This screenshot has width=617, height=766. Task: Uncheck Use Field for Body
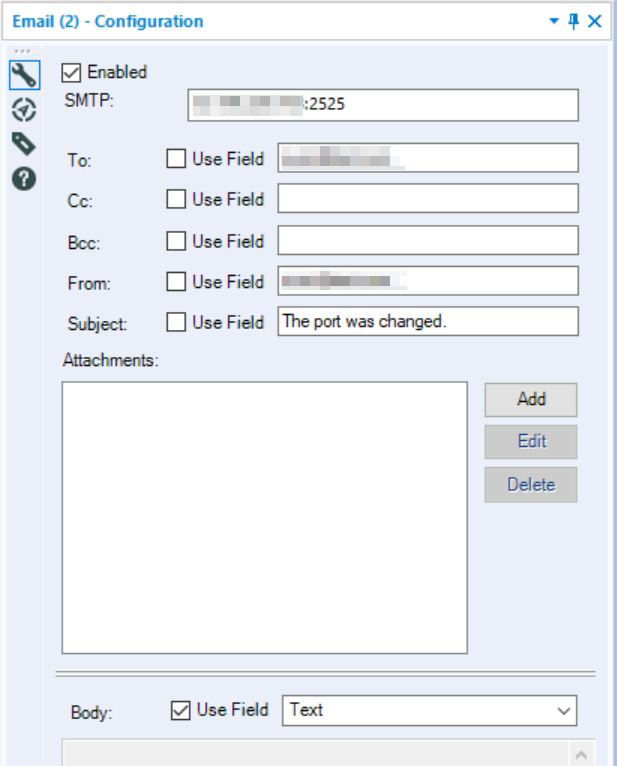[180, 710]
